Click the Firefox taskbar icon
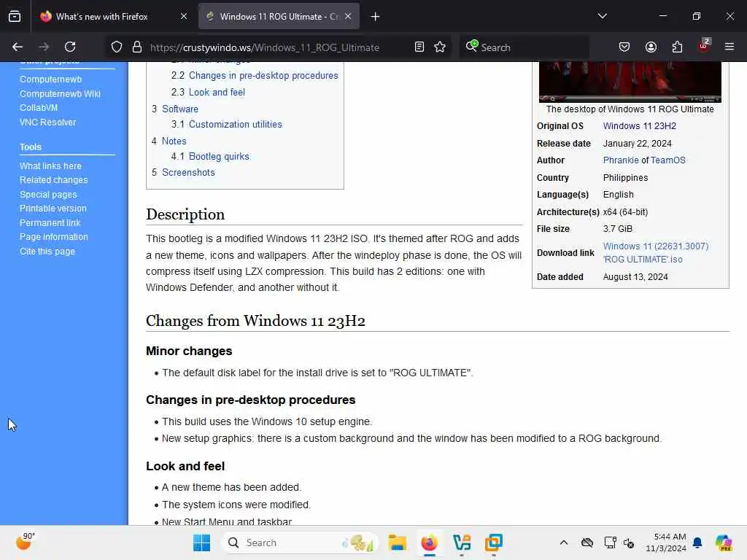 pos(429,542)
